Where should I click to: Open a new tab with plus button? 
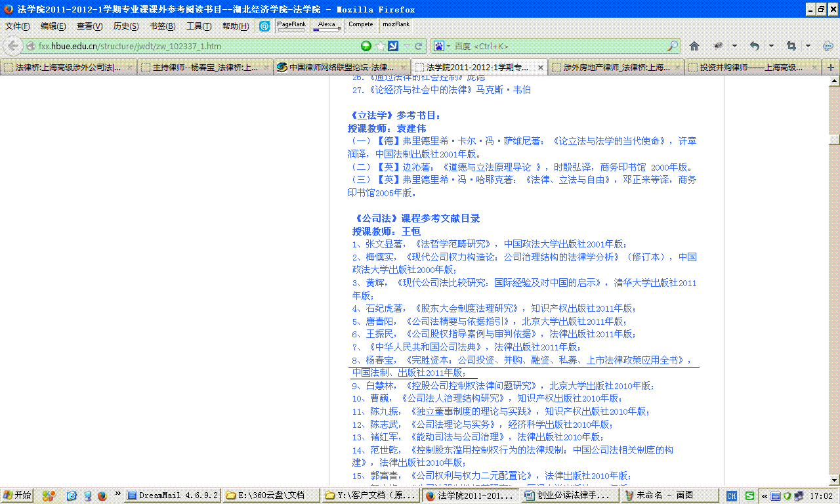click(831, 67)
